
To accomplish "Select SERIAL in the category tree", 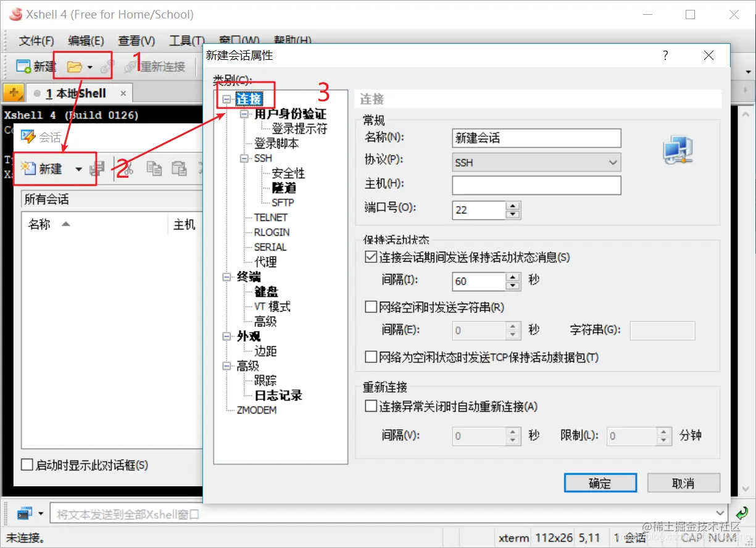I will pyautogui.click(x=270, y=247).
